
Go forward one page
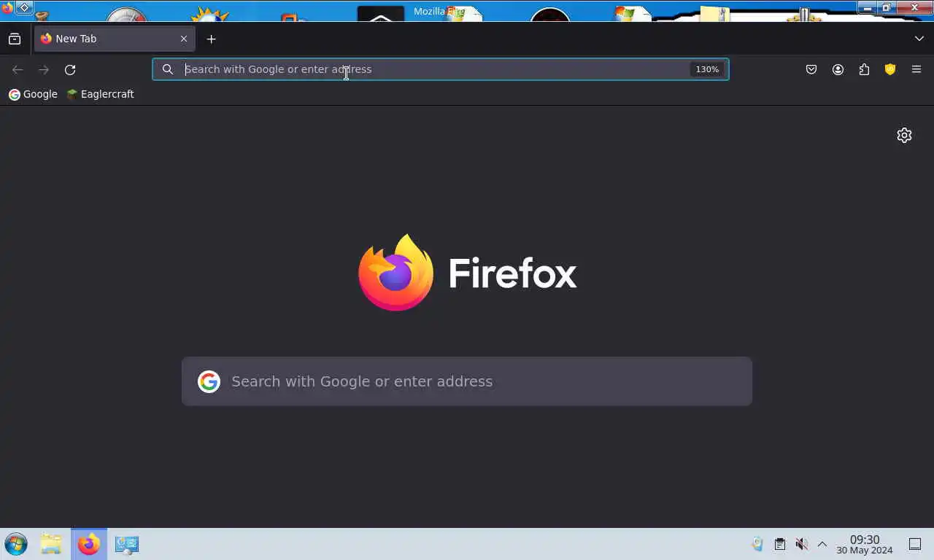[x=44, y=69]
